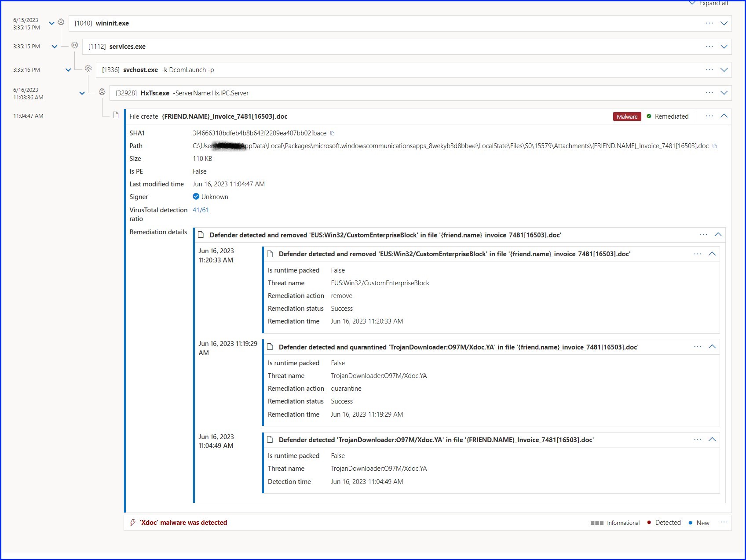Viewport: 746px width, 560px height.
Task: Open the VirusTotal detection ratio link 41/61
Action: click(x=201, y=210)
